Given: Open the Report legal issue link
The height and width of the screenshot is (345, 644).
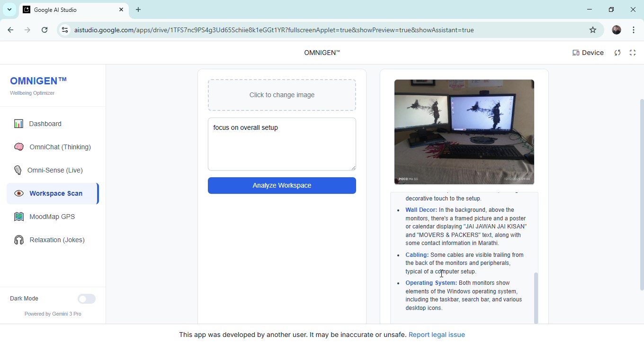Looking at the screenshot, I should (437, 335).
